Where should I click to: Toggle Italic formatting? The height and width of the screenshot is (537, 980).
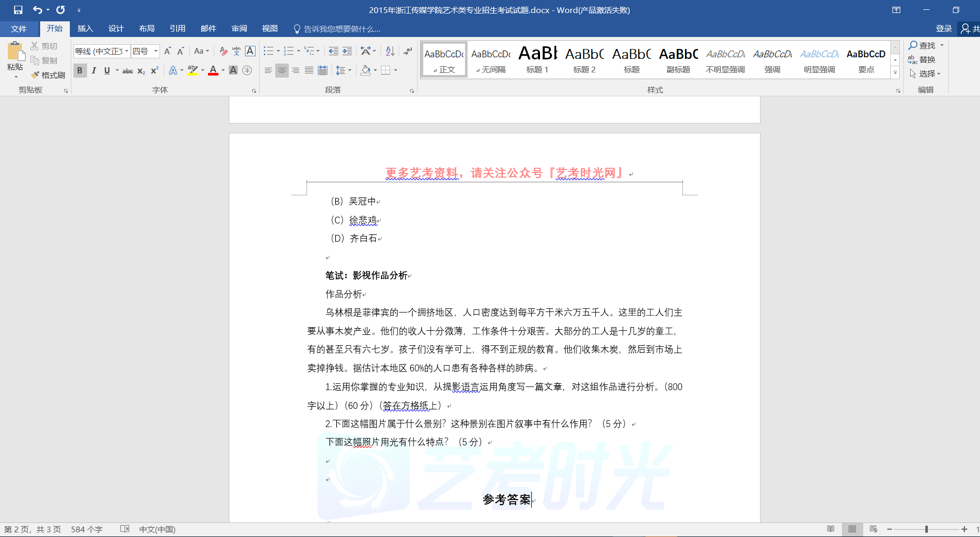click(94, 70)
